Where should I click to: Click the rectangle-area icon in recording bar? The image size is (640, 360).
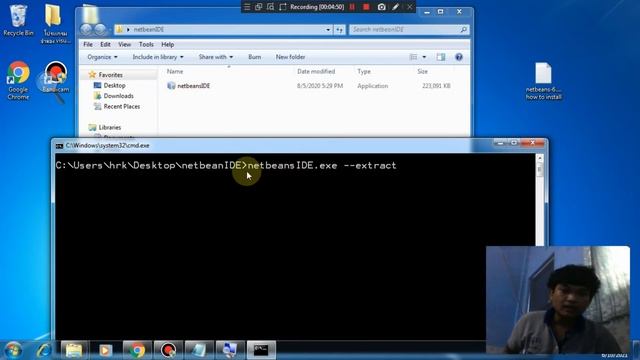(282, 7)
